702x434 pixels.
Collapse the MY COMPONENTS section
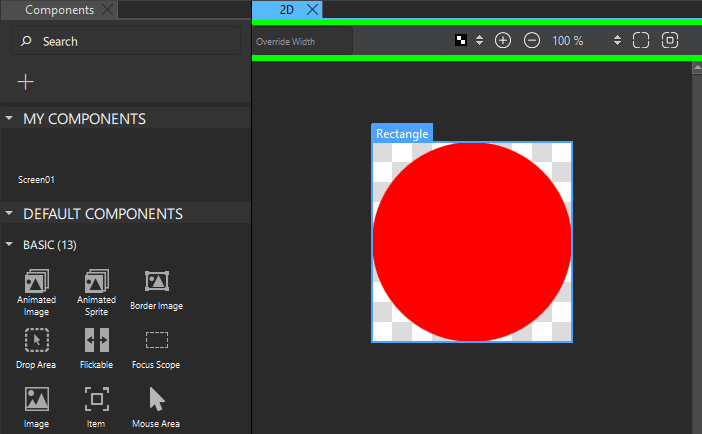(9, 118)
